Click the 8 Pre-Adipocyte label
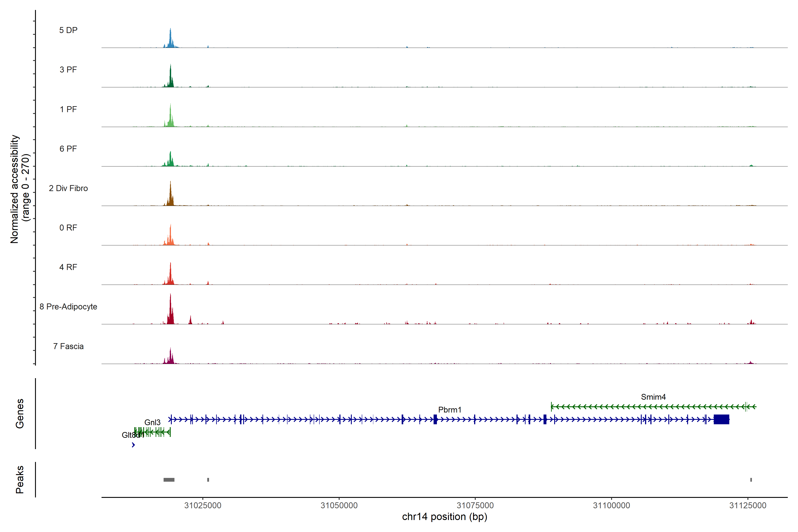This screenshot has height=532, width=798. click(68, 307)
